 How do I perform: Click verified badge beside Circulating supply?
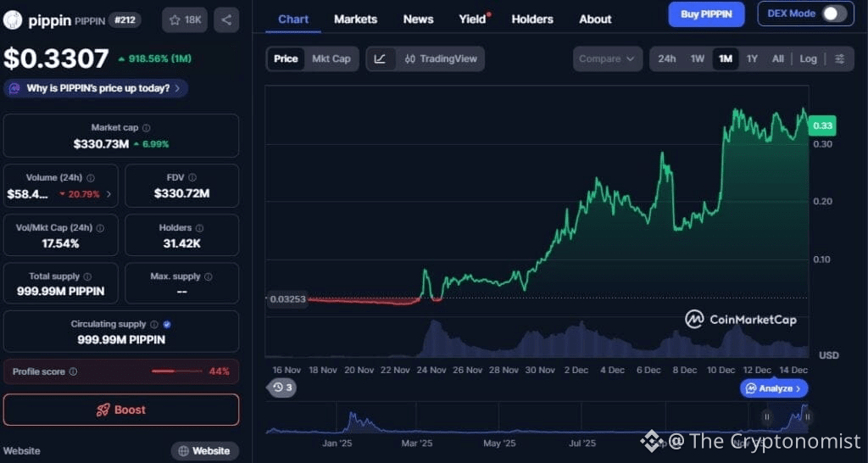click(x=167, y=325)
